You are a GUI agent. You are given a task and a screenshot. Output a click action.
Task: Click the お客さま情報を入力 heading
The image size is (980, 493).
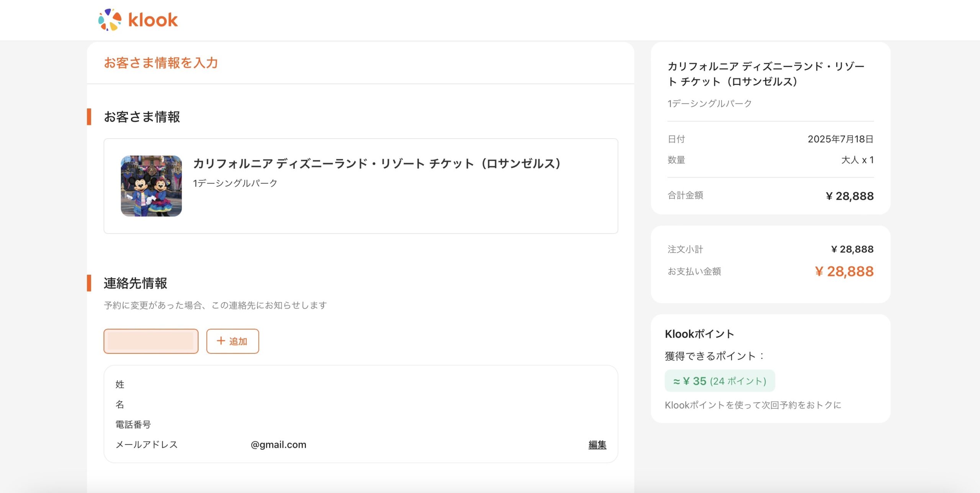click(x=161, y=63)
